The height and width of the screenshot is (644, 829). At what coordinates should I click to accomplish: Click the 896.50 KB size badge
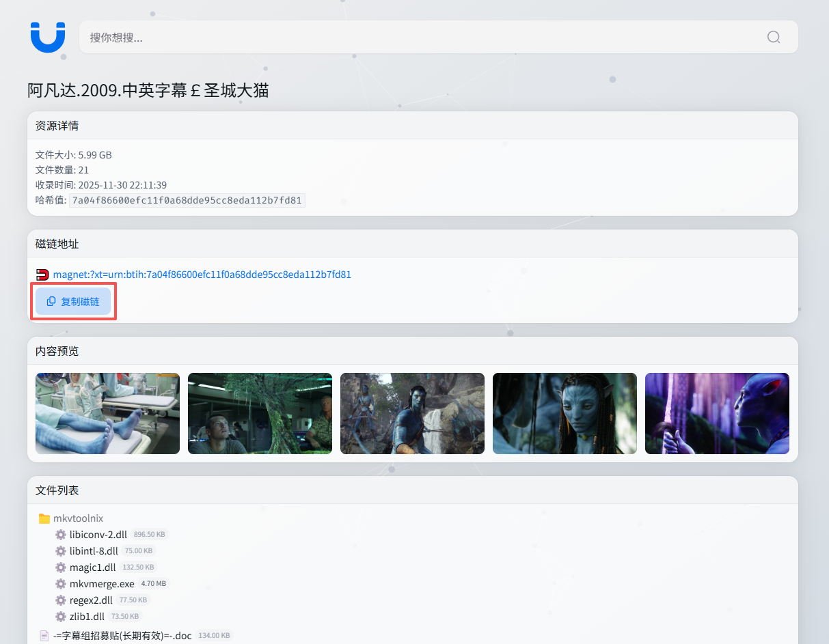[150, 535]
